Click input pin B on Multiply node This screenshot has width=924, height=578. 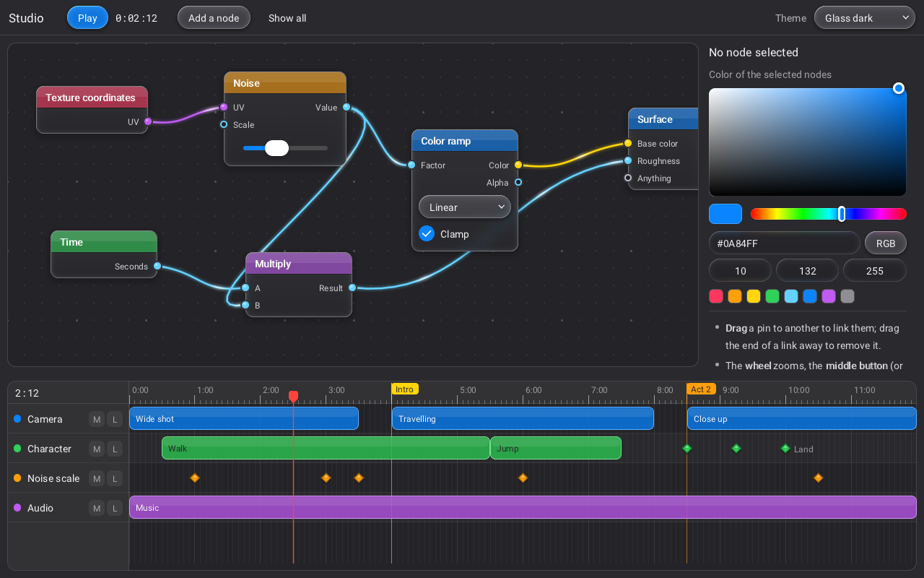tap(245, 305)
